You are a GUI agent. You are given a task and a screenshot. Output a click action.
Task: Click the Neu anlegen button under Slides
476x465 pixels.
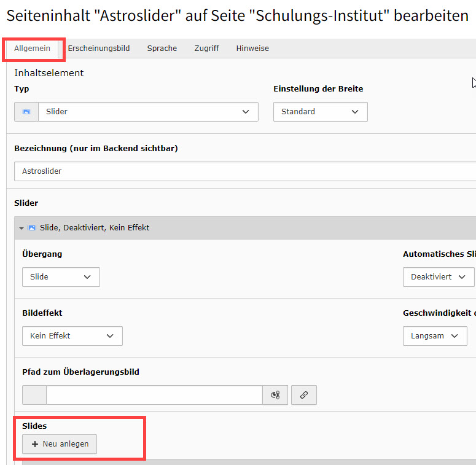pos(60,444)
